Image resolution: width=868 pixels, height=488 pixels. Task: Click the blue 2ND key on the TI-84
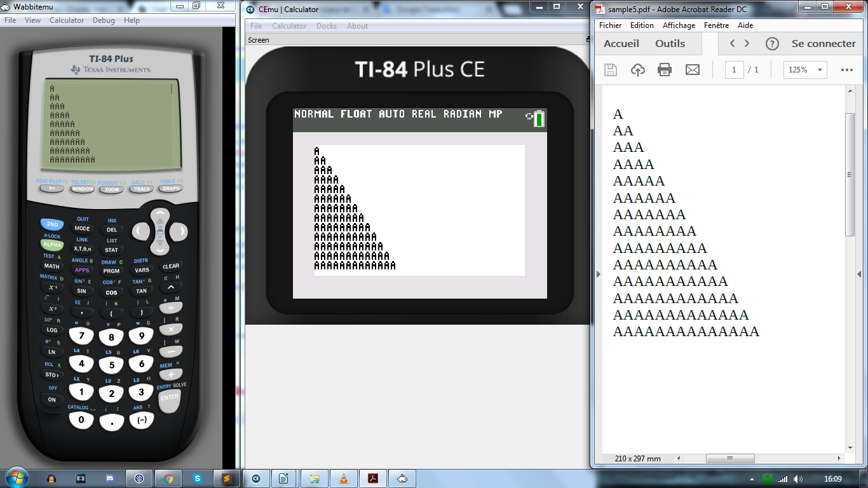click(52, 224)
